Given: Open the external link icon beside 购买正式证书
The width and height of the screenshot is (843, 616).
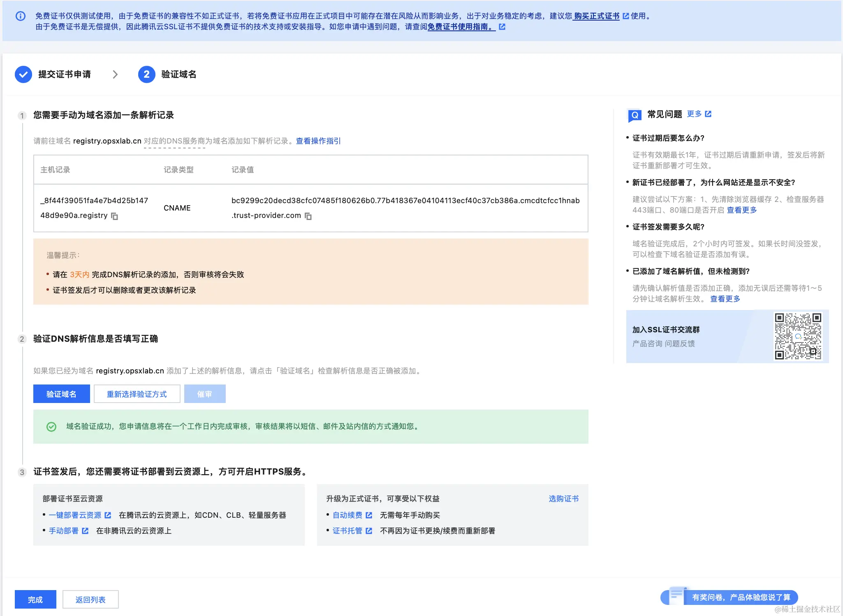Looking at the screenshot, I should pyautogui.click(x=626, y=16).
